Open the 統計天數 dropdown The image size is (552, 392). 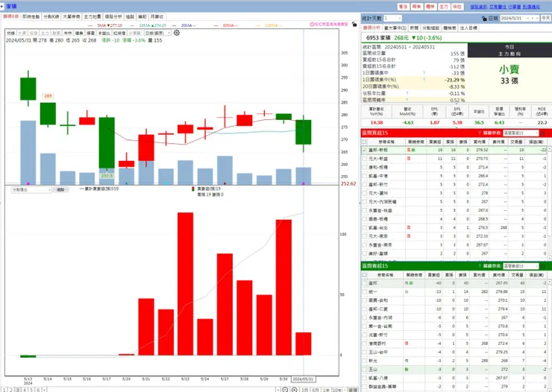tap(392, 19)
